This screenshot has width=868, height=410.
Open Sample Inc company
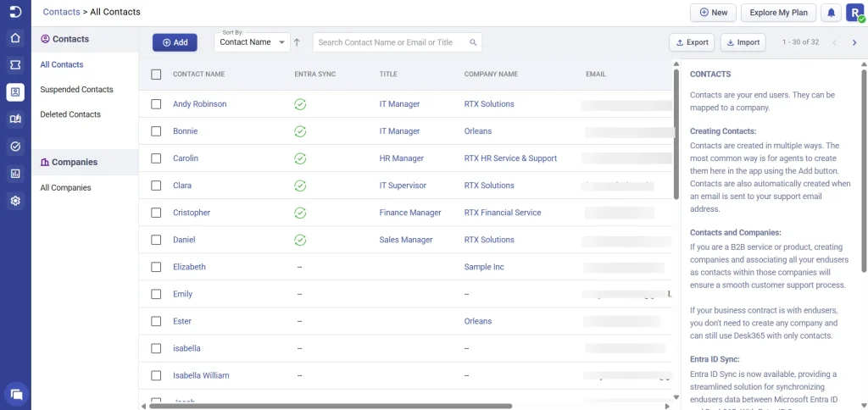[484, 267]
